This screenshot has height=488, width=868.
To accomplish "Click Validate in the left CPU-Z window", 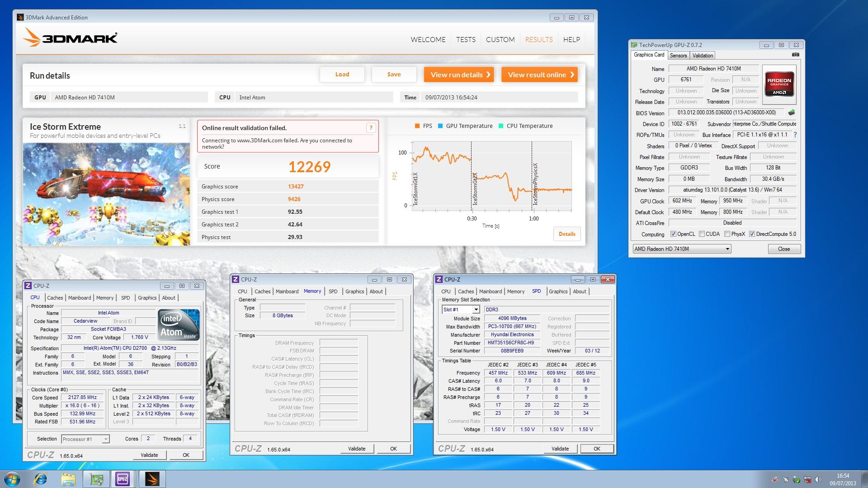I will point(149,455).
